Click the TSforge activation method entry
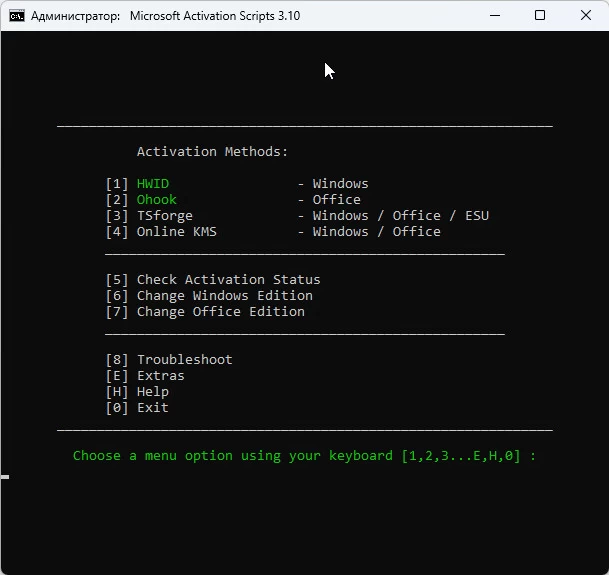The image size is (609, 575). (165, 216)
